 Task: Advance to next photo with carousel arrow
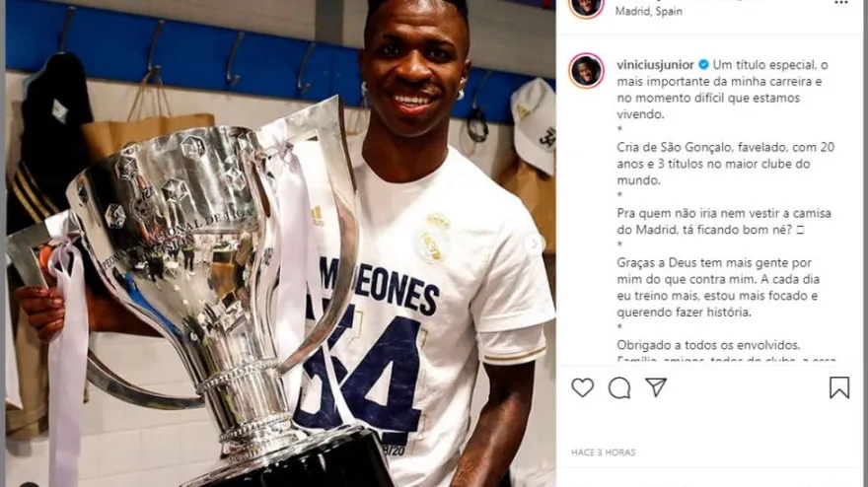coord(535,243)
